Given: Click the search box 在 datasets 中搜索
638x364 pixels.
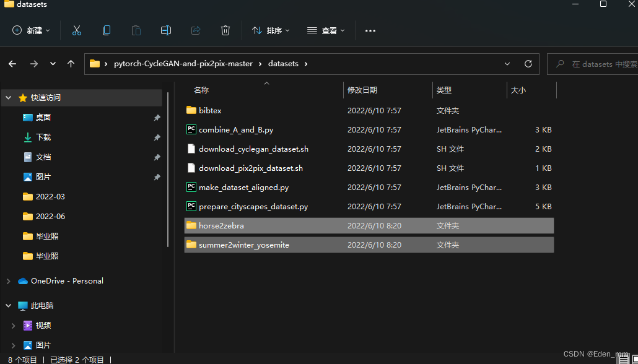Looking at the screenshot, I should pyautogui.click(x=595, y=63).
